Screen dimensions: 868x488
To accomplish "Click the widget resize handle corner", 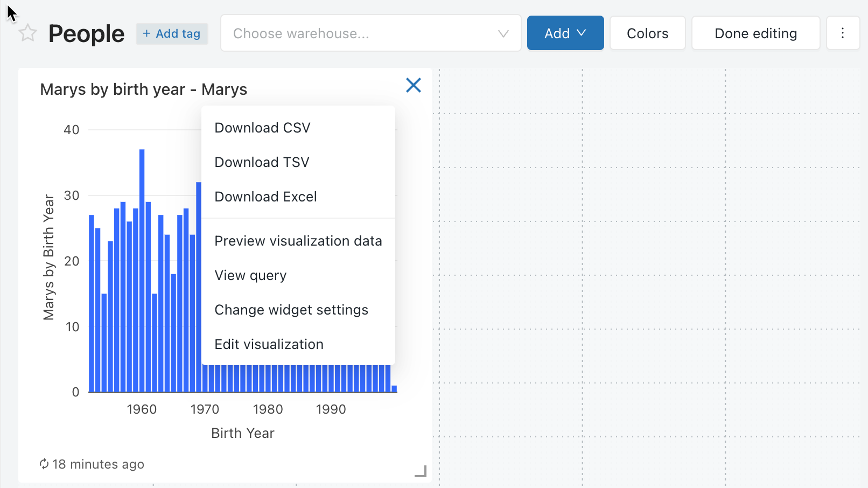I will click(x=421, y=472).
